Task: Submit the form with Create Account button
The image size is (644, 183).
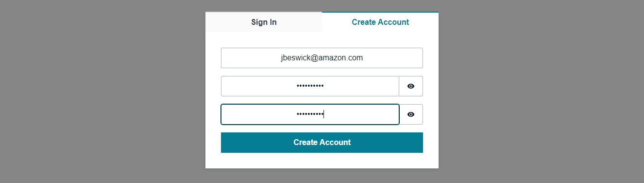Action: pos(322,143)
